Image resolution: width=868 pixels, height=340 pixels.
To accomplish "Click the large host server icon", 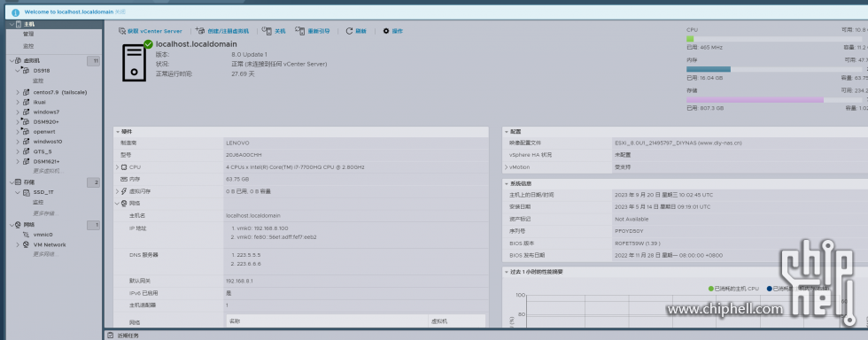I will [135, 63].
